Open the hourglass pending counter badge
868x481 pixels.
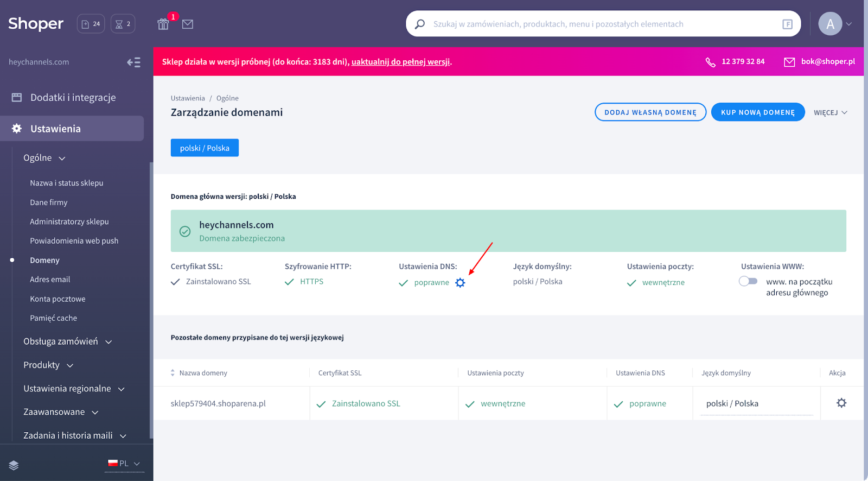coord(123,24)
